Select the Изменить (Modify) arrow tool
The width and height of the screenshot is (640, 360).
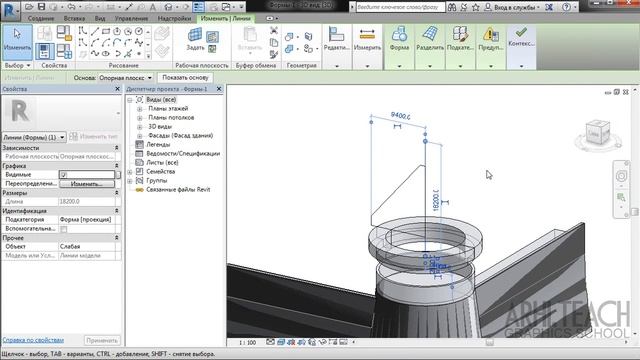click(17, 42)
